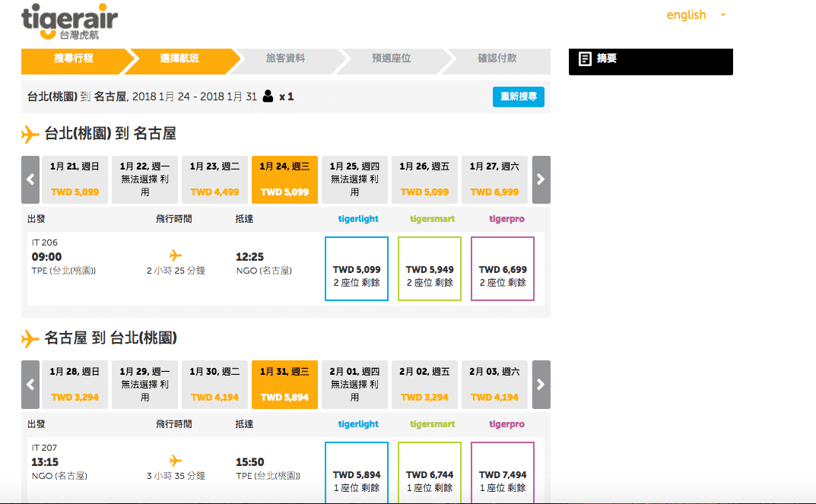Click outbound tigerpro column header
The width and height of the screenshot is (816, 504).
click(506, 219)
